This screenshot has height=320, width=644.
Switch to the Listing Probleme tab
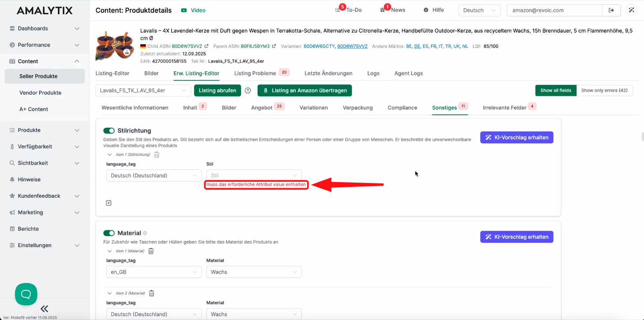pos(255,73)
